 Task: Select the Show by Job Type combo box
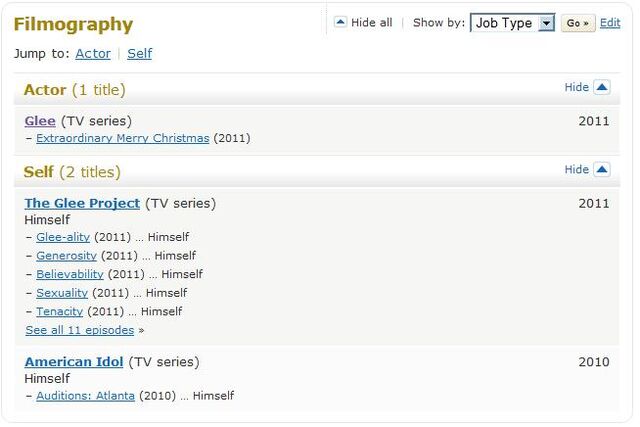[x=512, y=23]
